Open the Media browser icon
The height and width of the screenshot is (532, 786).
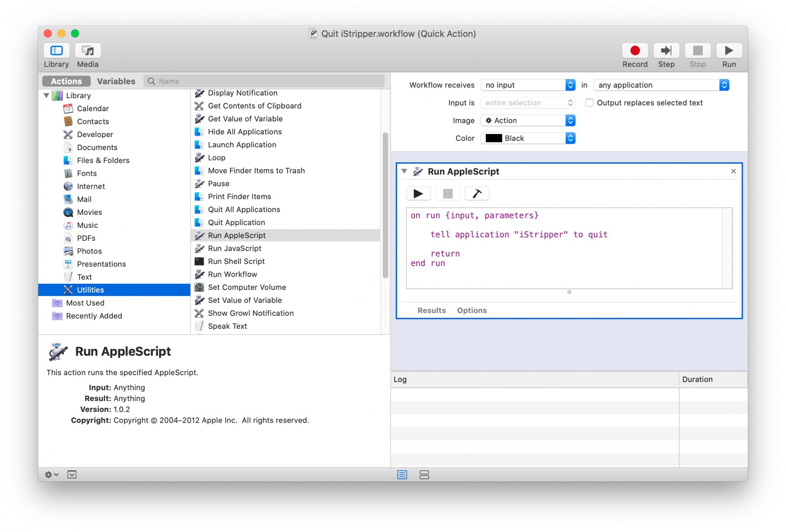88,50
